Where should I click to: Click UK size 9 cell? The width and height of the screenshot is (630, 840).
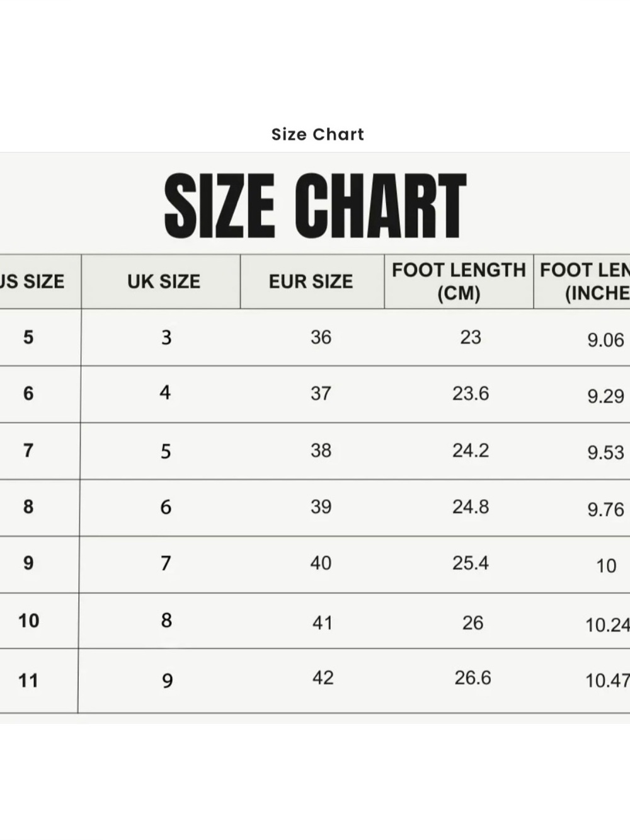167,681
